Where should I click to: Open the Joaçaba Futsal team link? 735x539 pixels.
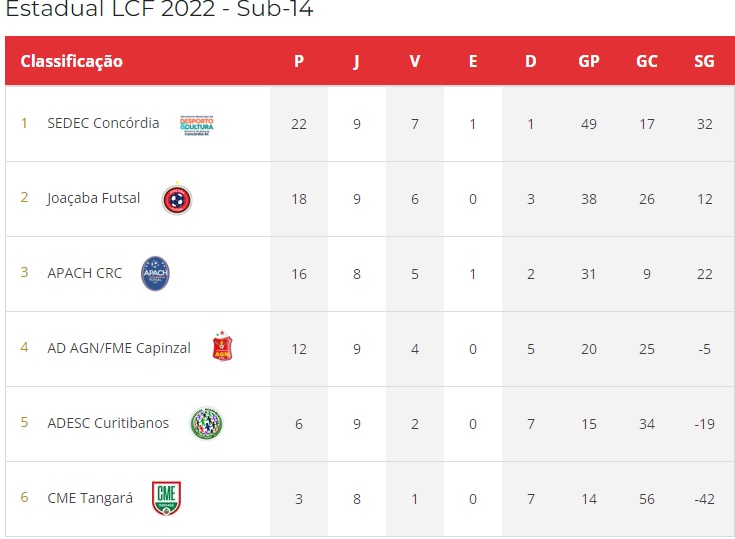tap(94, 199)
